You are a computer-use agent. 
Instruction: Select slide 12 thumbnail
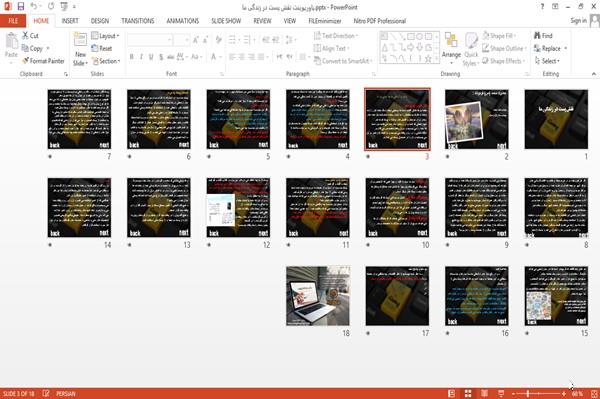238,207
